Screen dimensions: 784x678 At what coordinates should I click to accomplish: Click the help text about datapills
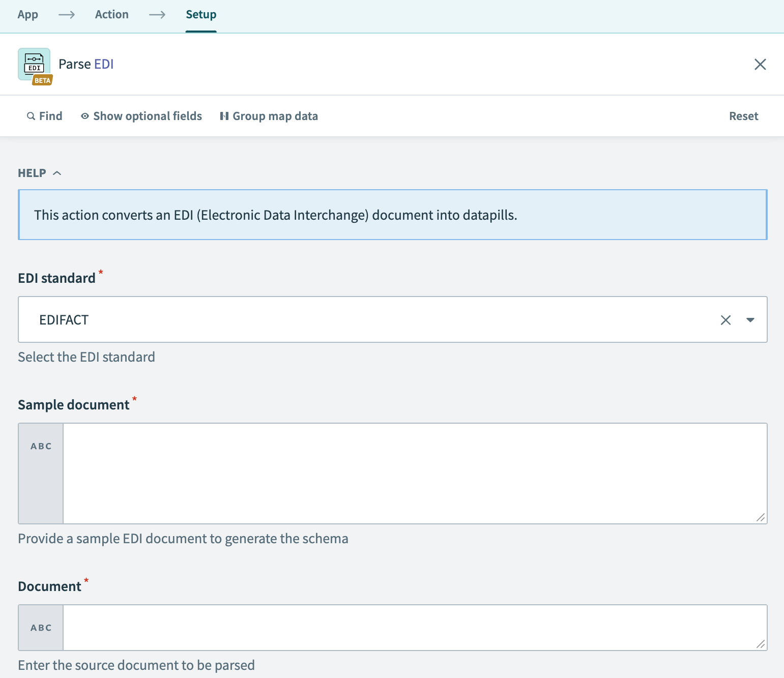(276, 215)
